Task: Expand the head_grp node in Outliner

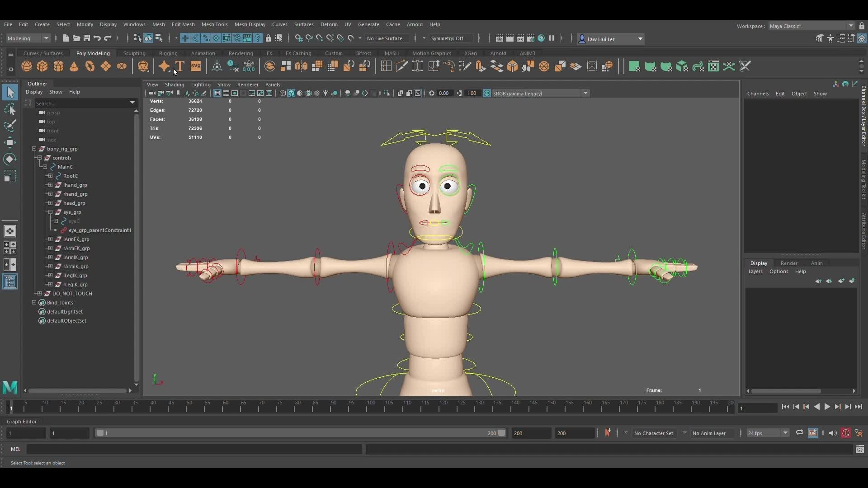Action: (x=50, y=203)
